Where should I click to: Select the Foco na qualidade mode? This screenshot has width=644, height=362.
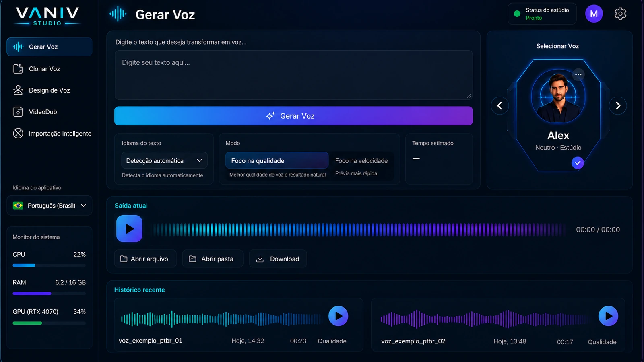pyautogui.click(x=277, y=160)
